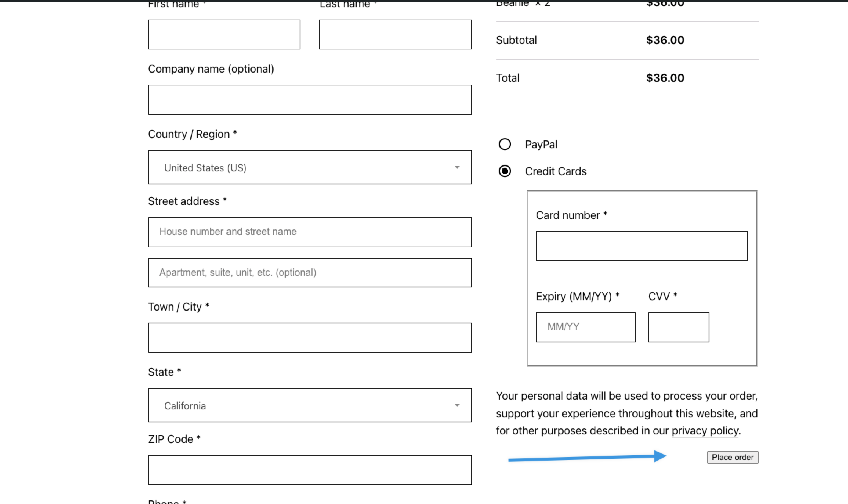Select the PayPal payment option
Viewport: 848px width, 504px height.
coord(505,144)
